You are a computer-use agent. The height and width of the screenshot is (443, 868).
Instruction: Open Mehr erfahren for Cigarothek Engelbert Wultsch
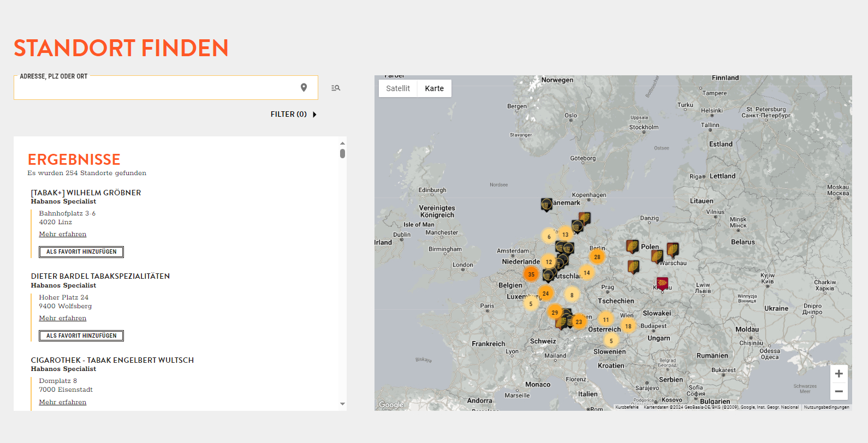coord(63,402)
